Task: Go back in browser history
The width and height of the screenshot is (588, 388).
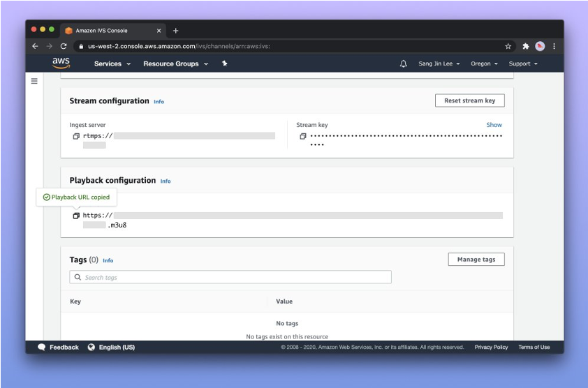Action: pos(35,46)
